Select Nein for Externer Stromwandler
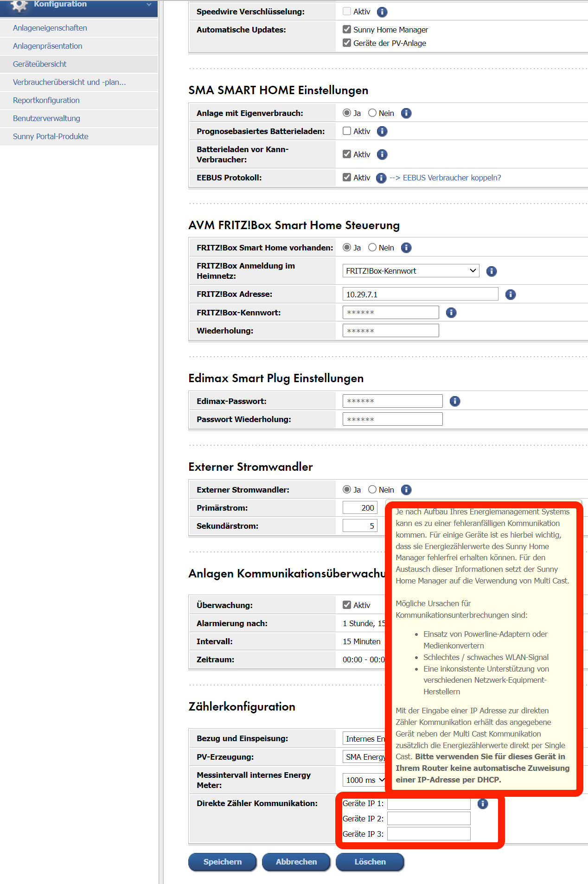The width and height of the screenshot is (588, 884). (x=372, y=489)
